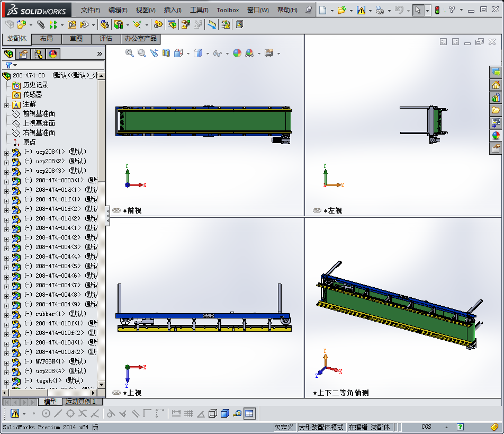Click the Show Hidden Components icon
The width and height of the screenshot is (504, 434).
tap(104, 24)
